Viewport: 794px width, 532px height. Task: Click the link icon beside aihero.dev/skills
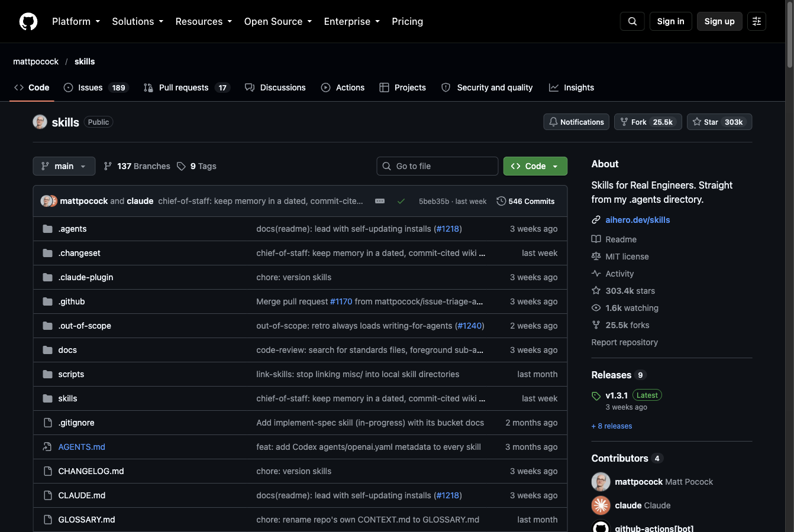(x=596, y=220)
